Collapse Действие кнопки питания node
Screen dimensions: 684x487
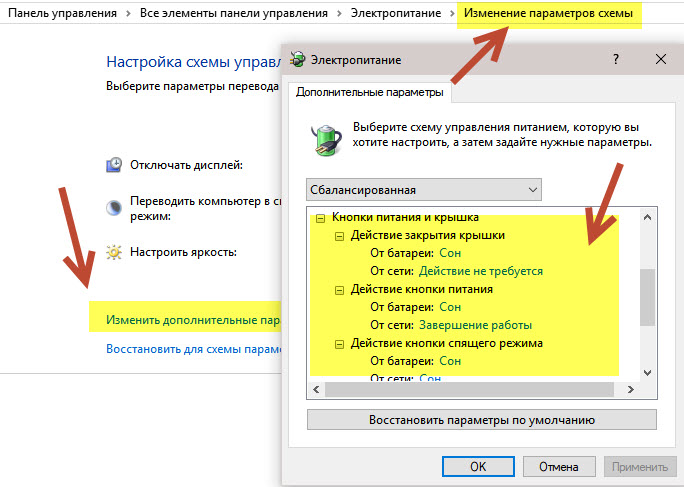[x=339, y=290]
